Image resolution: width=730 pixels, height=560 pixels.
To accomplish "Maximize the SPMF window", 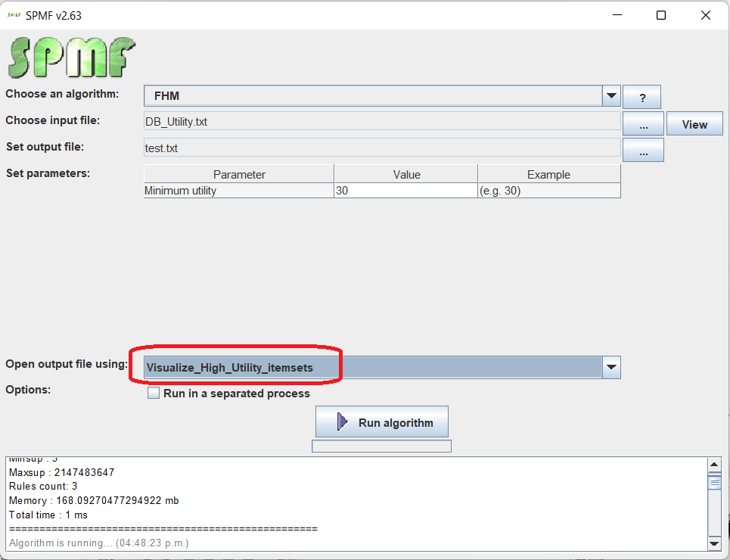I will [661, 15].
